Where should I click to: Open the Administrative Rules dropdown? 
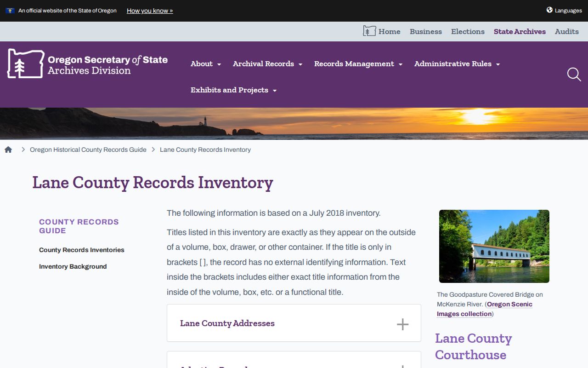pos(457,64)
